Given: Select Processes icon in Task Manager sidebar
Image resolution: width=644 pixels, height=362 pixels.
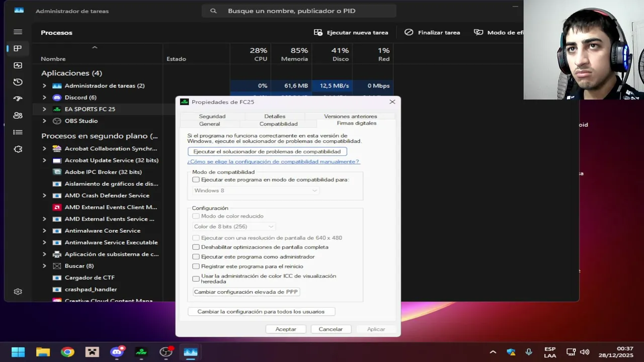Looking at the screenshot, I should coord(18,49).
